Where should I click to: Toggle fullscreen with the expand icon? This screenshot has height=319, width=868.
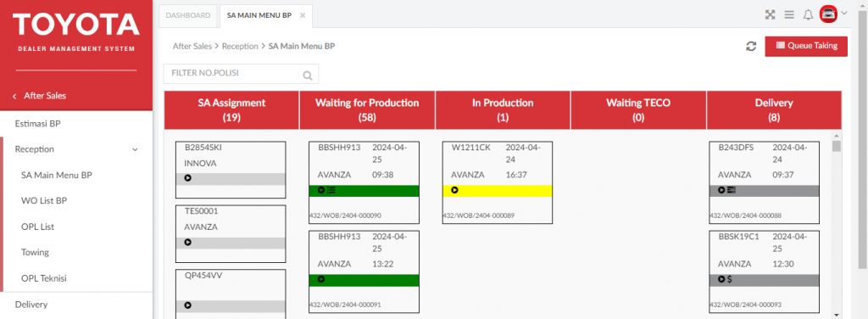[770, 15]
